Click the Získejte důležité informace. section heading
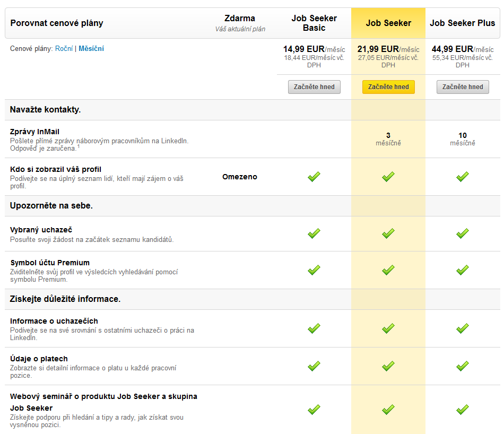The height and width of the screenshot is (434, 504). coord(65,299)
